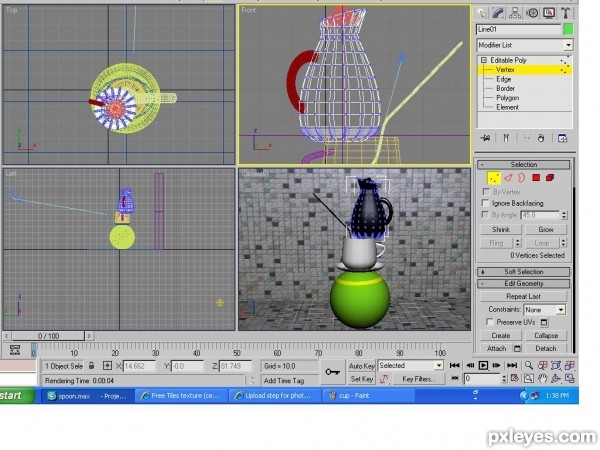
Task: Click Remove Modifier from stack icon
Action: tap(541, 138)
